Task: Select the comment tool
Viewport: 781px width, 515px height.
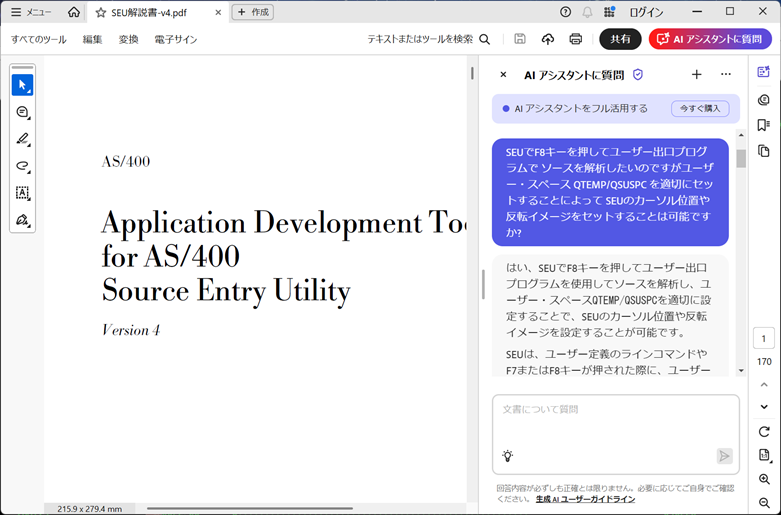Action: pos(22,113)
